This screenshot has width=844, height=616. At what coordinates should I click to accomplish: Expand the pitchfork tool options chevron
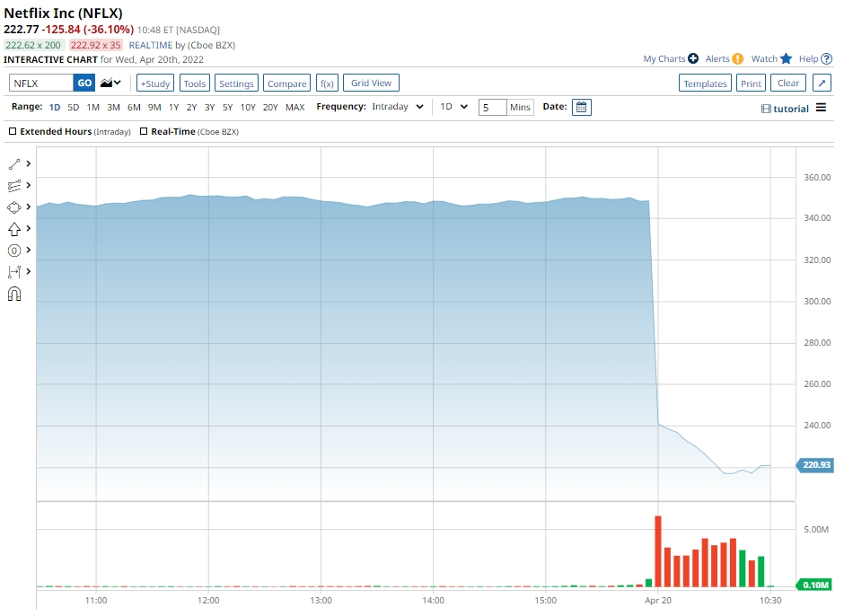(29, 185)
